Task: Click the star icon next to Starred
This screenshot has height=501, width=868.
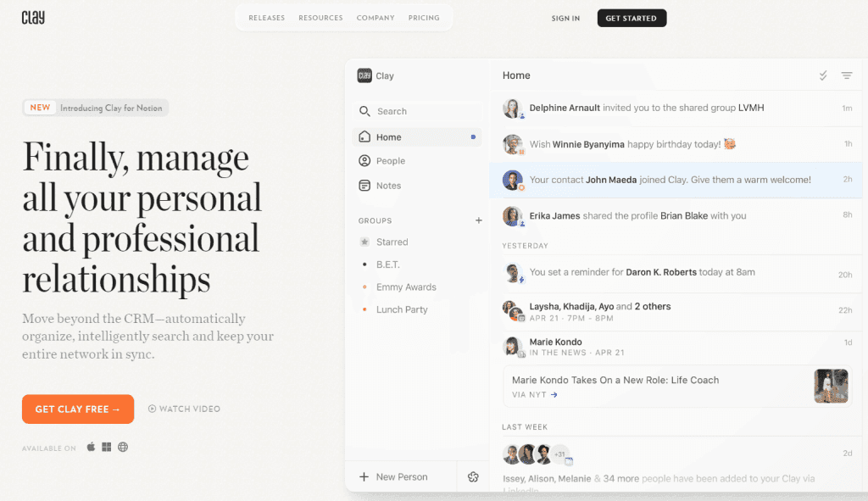Action: point(364,242)
